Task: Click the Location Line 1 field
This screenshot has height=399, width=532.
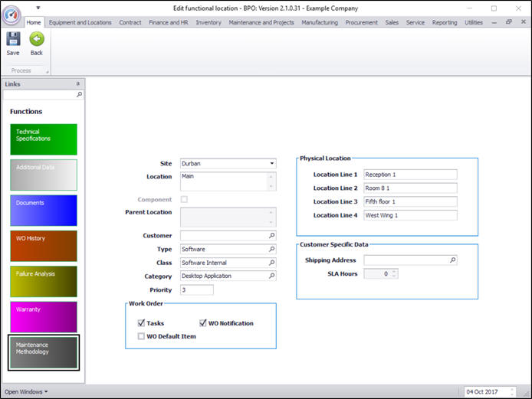Action: pyautogui.click(x=410, y=175)
